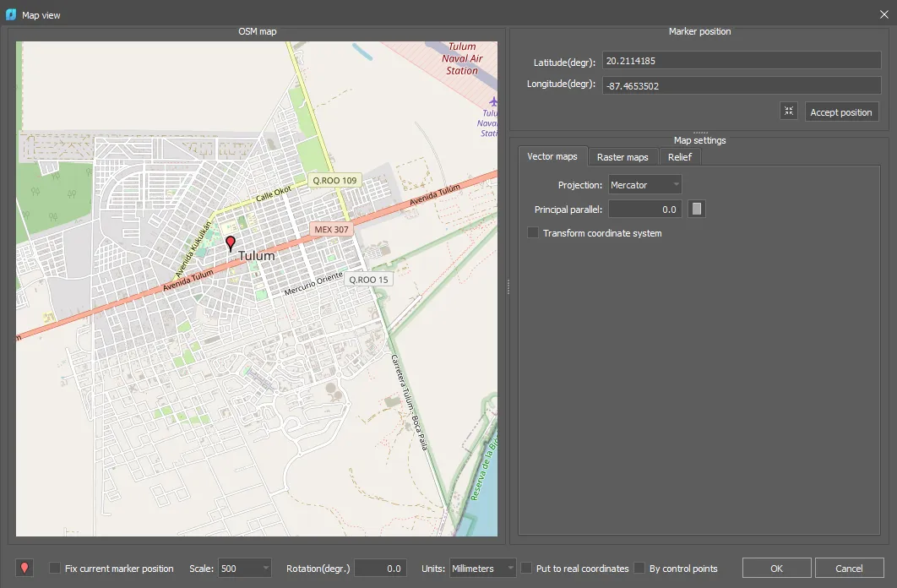
Task: Click the center-on-marker crosshair icon
Action: click(788, 111)
